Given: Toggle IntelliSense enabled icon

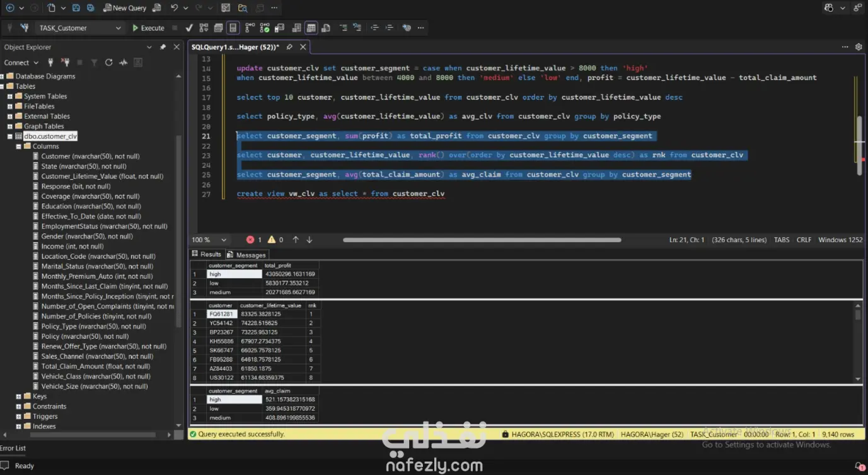Looking at the screenshot, I should pos(233,28).
